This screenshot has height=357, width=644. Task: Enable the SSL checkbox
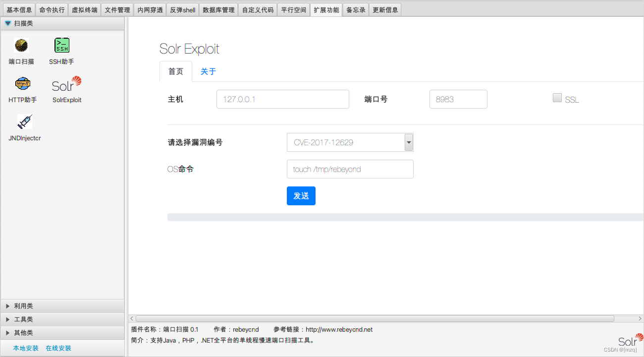click(557, 98)
